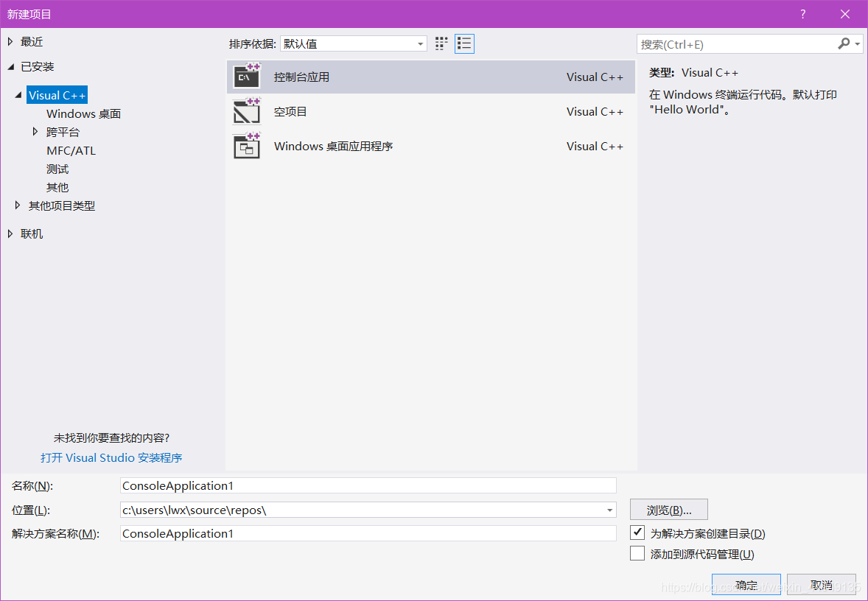The width and height of the screenshot is (868, 601).
Task: Open the 位置 path dropdown arrow
Action: 609,510
